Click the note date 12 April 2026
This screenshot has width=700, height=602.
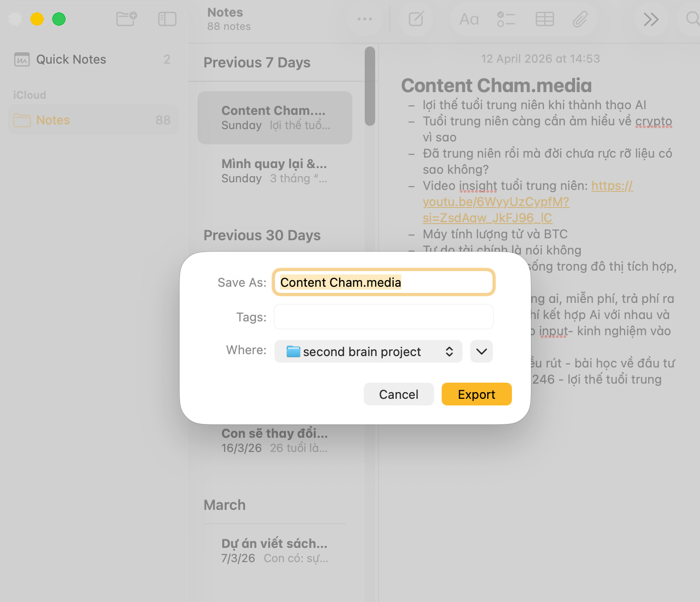pyautogui.click(x=540, y=59)
